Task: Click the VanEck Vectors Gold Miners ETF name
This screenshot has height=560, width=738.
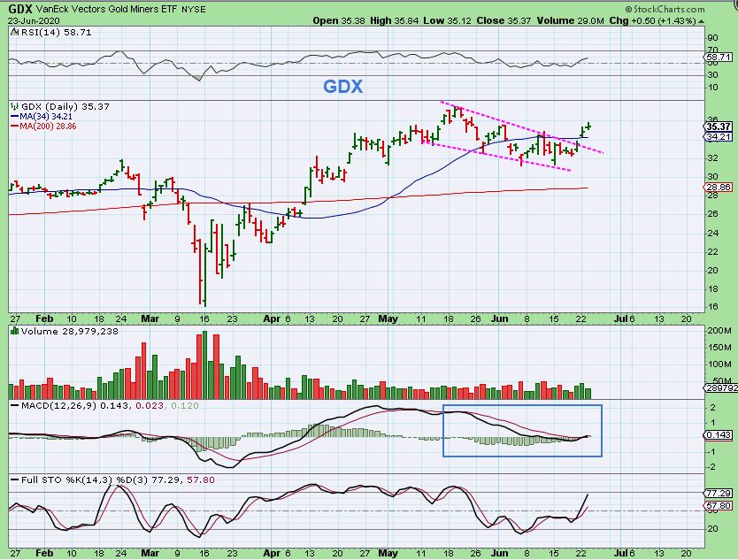Action: point(108,9)
